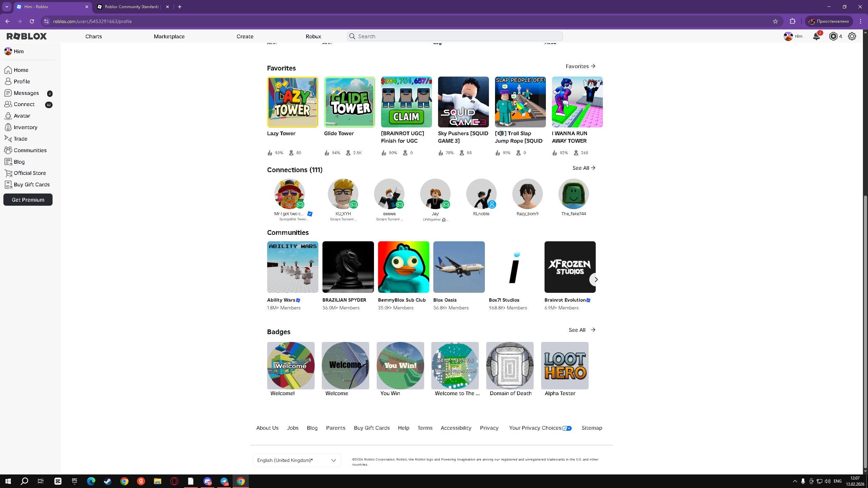Viewport: 868px width, 488px height.
Task: Open notifications bell icon
Action: click(x=816, y=36)
